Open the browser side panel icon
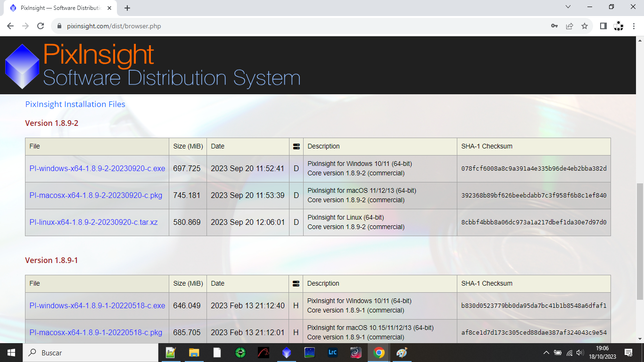This screenshot has height=362, width=644. point(603,26)
